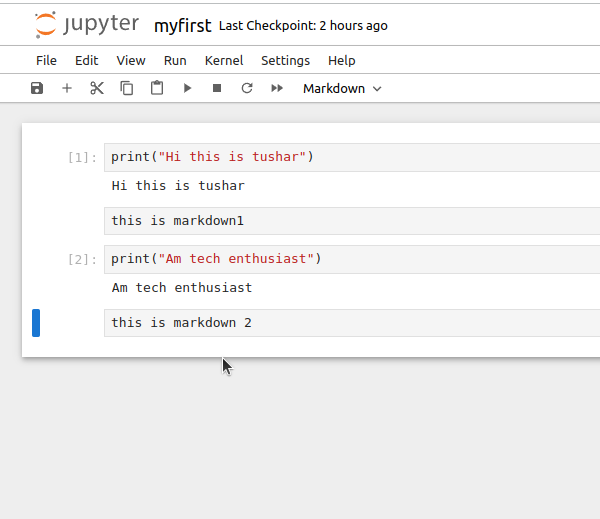Open the Help menu
Viewport: 600px width, 519px height.
pos(342,60)
